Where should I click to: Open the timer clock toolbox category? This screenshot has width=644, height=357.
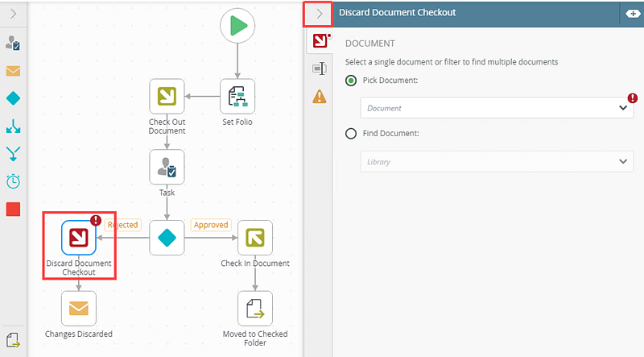pos(13,181)
